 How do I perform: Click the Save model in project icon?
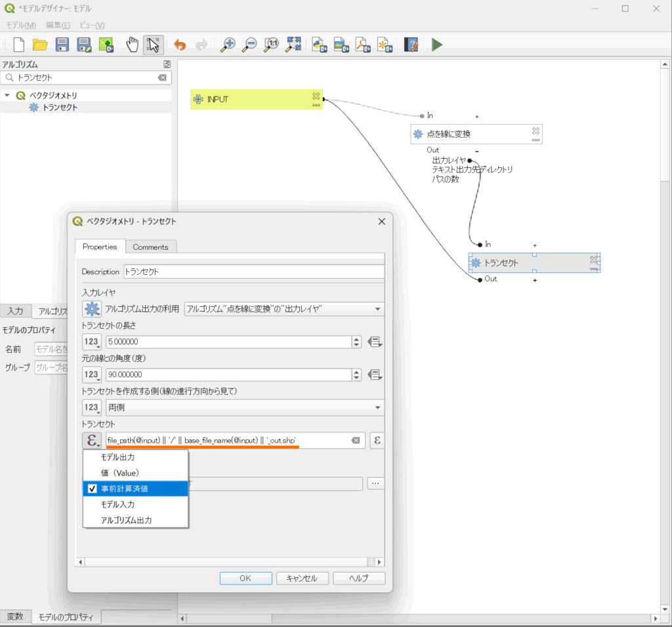tap(106, 45)
